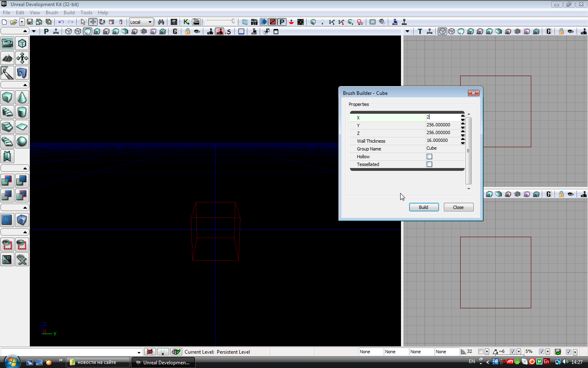
Task: Switch to Terrain editing mode
Action: tap(7, 58)
